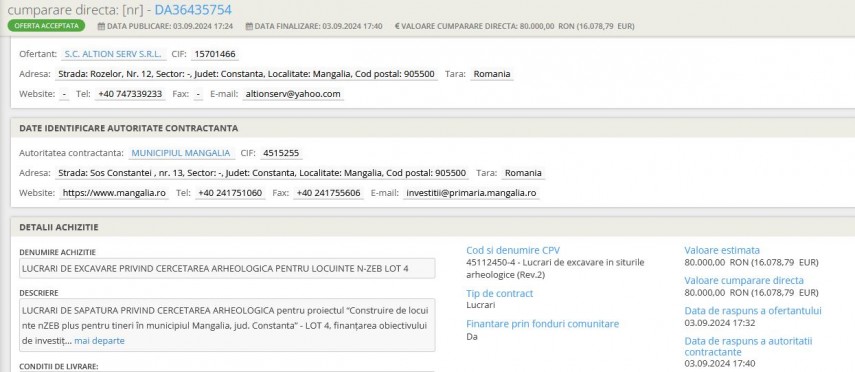The width and height of the screenshot is (855, 372).
Task: Select the CPV code 45112450-4 text
Action: click(555, 268)
